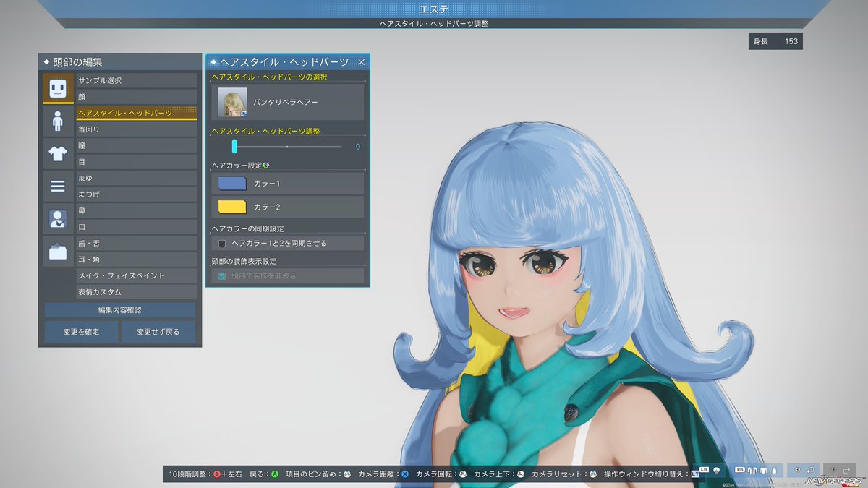This screenshot has width=868, height=488.
Task: Select まゆ menu item
Action: pyautogui.click(x=137, y=178)
